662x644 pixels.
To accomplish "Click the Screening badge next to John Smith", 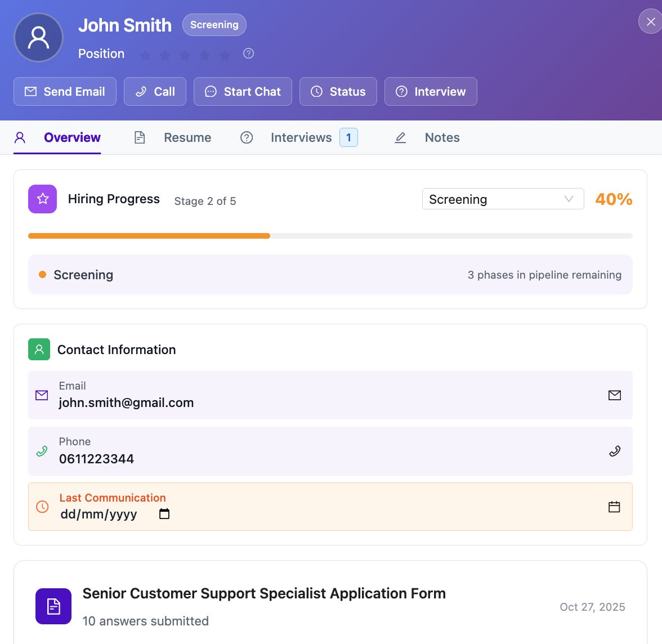I will 214,25.
